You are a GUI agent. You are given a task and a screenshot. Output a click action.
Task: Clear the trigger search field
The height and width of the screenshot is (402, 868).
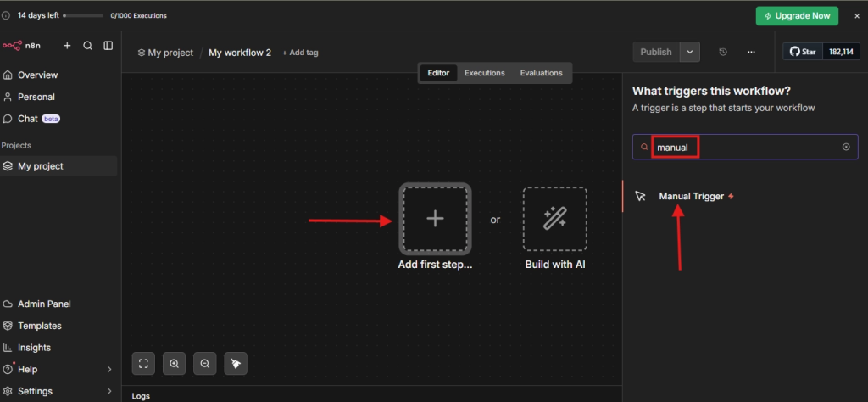[845, 147]
